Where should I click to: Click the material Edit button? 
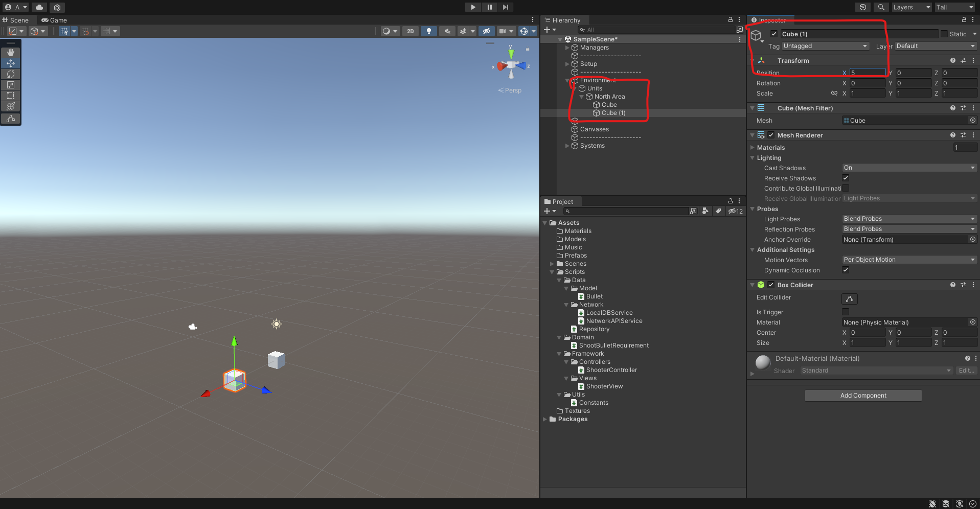tap(966, 371)
